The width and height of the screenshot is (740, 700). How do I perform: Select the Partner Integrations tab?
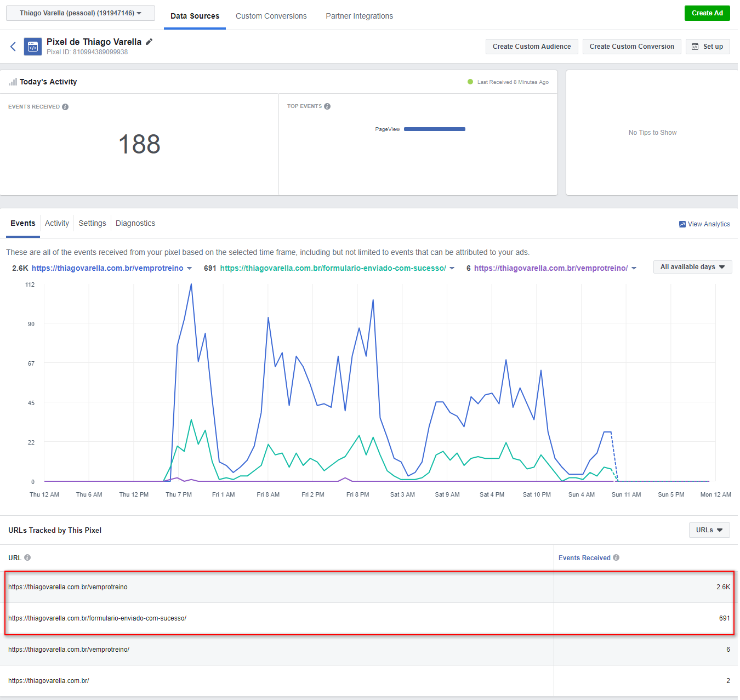[359, 16]
